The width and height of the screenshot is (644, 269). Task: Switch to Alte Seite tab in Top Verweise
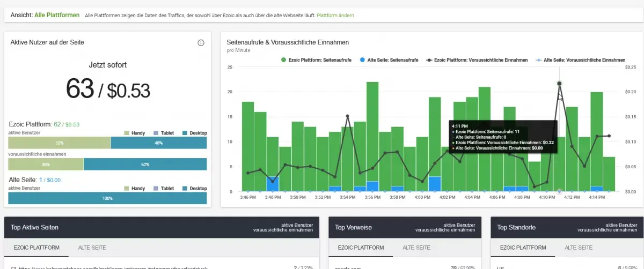[x=416, y=248]
